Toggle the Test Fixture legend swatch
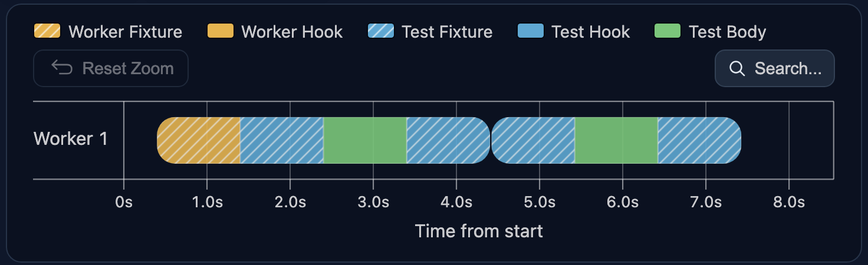This screenshot has height=265, width=868. 380,31
